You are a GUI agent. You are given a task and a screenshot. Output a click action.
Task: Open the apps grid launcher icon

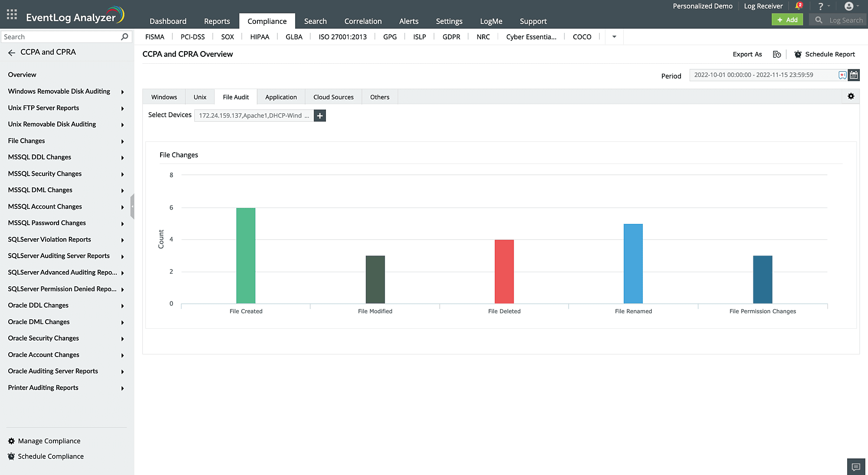point(12,14)
